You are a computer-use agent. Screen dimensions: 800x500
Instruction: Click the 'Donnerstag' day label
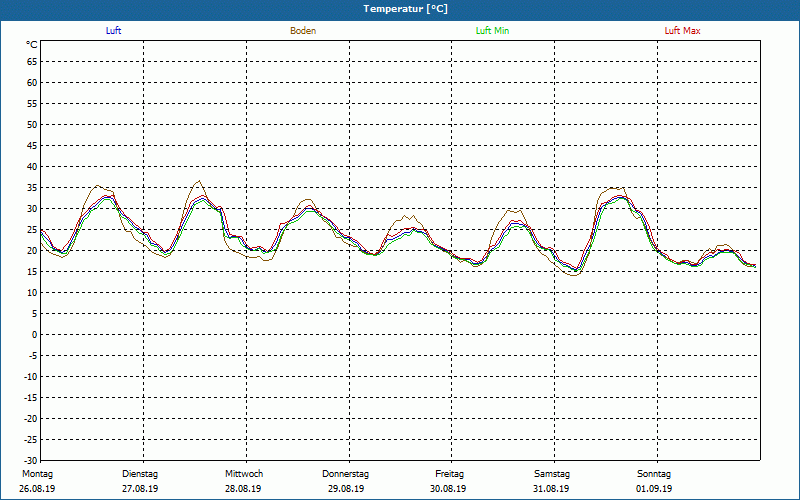(x=345, y=474)
